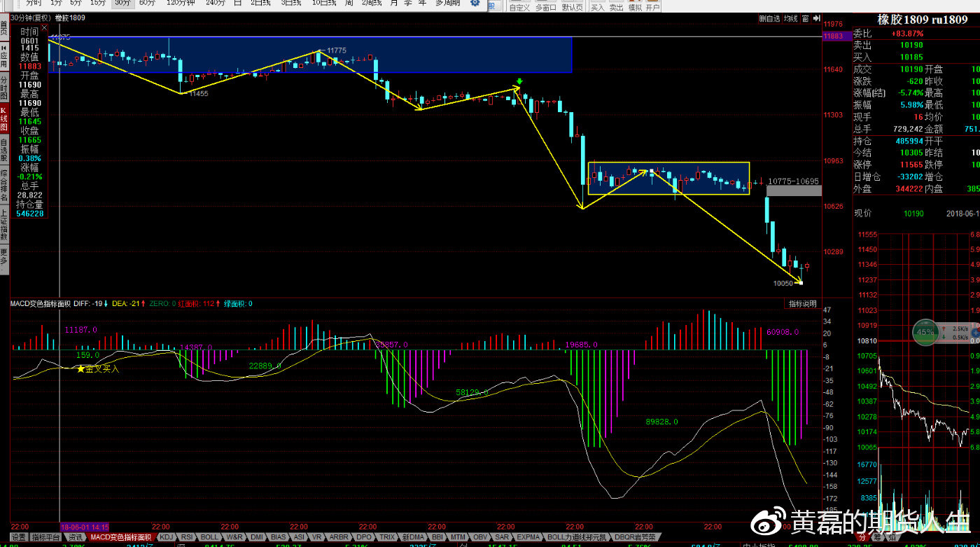Click the 金叉买入 star signal marker
This screenshot has height=547, width=980.
[99, 368]
